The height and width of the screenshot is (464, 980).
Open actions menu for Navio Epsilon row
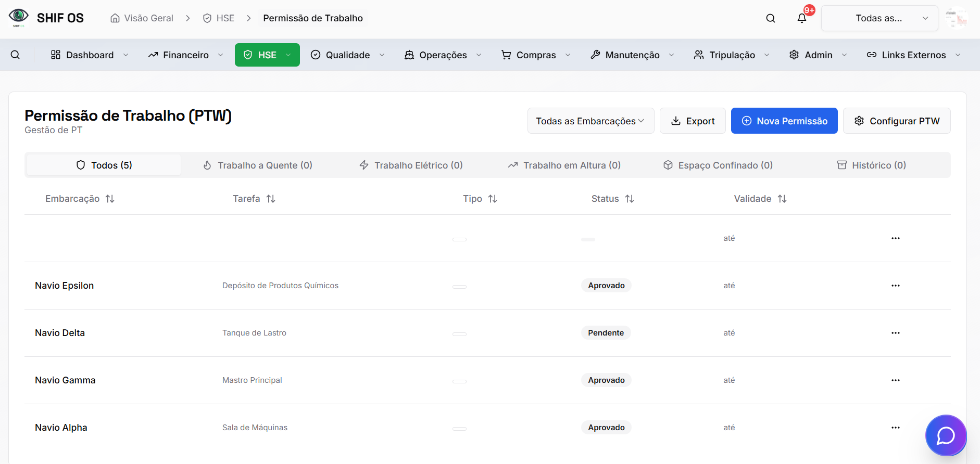coord(895,286)
